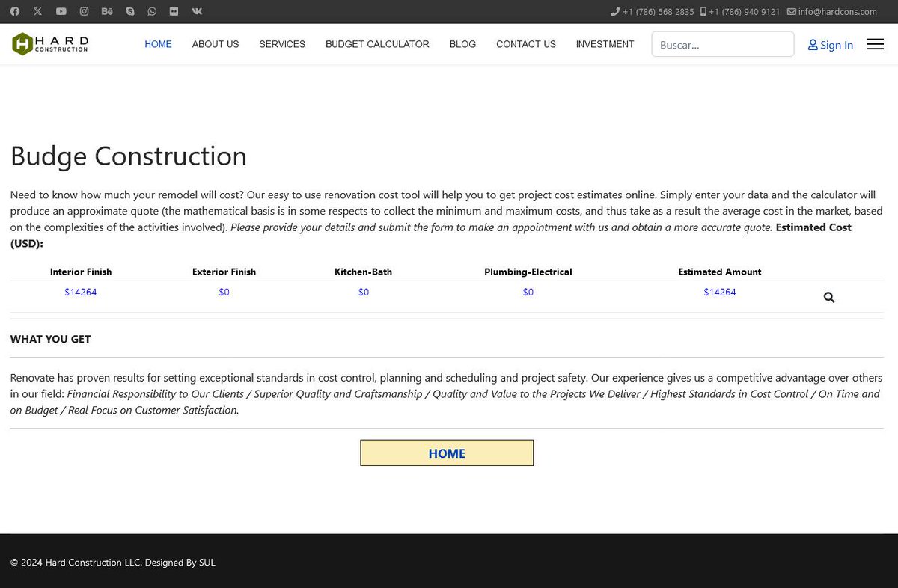898x588 pixels.
Task: Click the yellow HOME button
Action: [x=447, y=453]
